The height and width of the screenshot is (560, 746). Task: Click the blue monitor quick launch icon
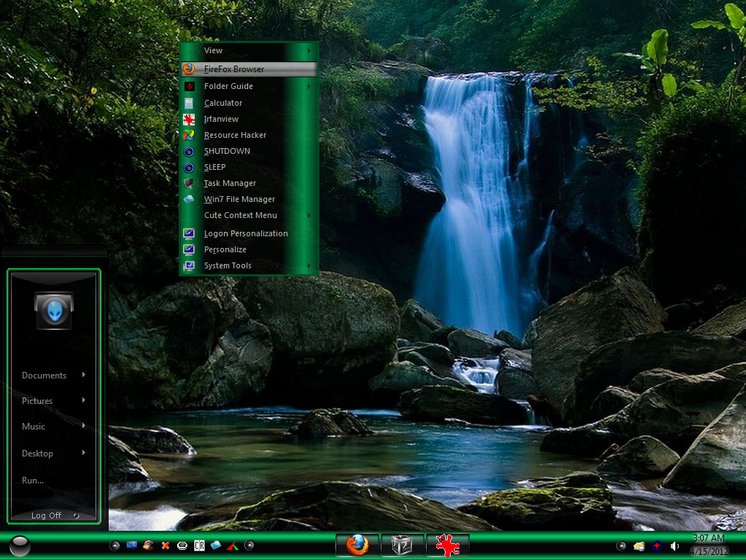coord(132,545)
